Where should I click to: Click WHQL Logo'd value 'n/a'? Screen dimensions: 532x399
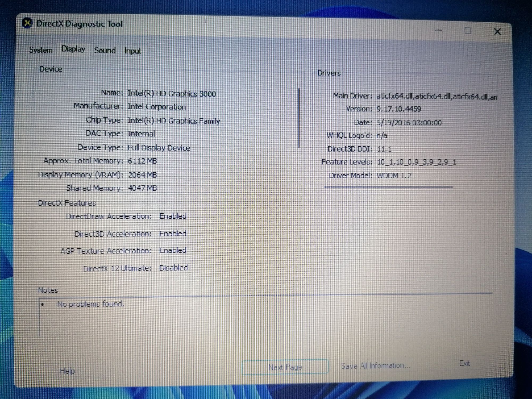pyautogui.click(x=382, y=136)
